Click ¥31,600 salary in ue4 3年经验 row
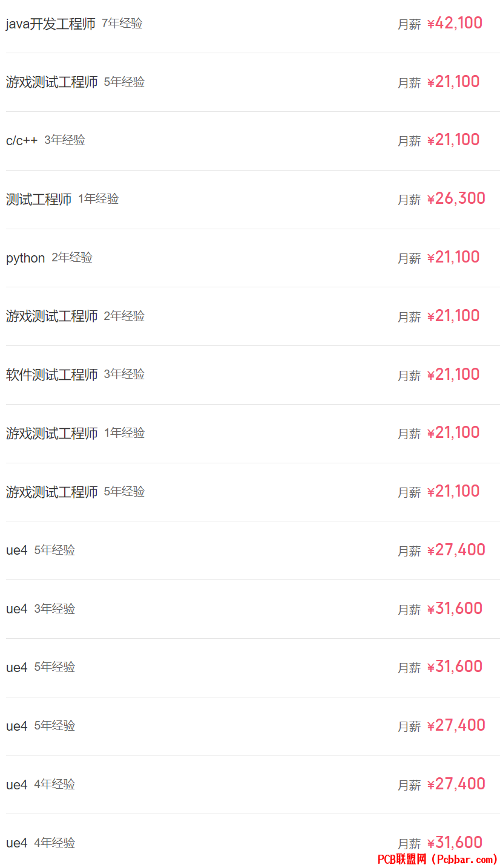Screen dimensions: 500x868 coord(455,609)
